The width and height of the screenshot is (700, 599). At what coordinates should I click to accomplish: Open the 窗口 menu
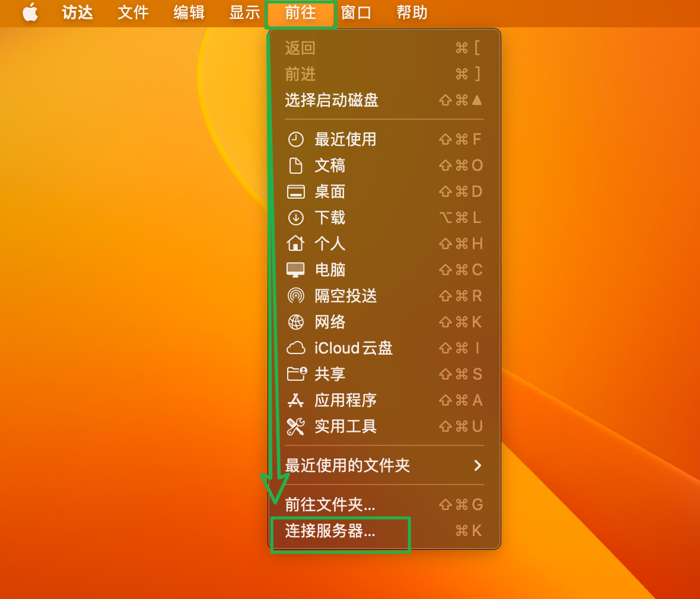tap(357, 12)
